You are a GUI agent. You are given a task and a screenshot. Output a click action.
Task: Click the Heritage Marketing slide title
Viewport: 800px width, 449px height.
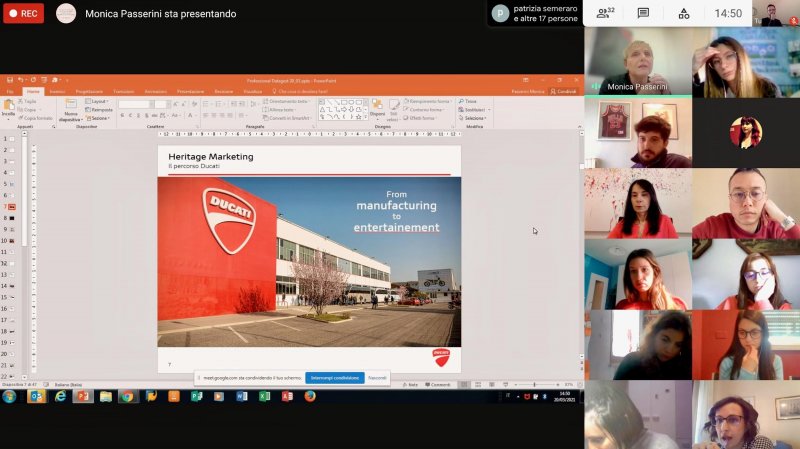coord(211,157)
